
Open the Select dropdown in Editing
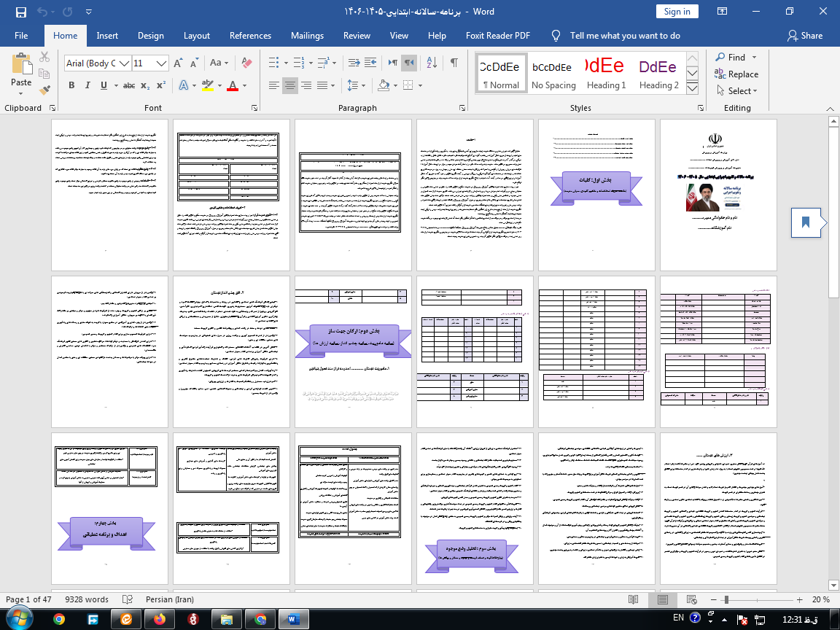coord(737,91)
